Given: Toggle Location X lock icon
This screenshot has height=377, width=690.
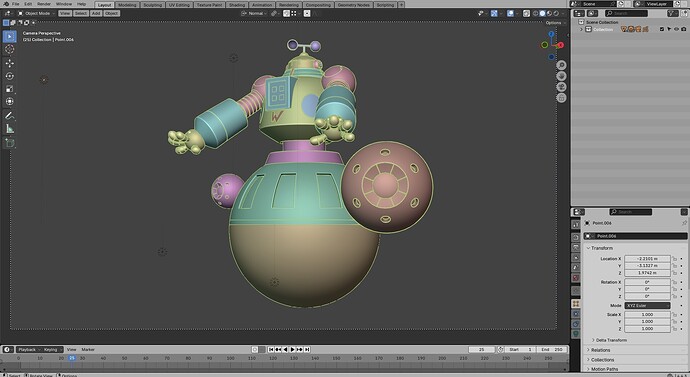Looking at the screenshot, I should tap(674, 259).
